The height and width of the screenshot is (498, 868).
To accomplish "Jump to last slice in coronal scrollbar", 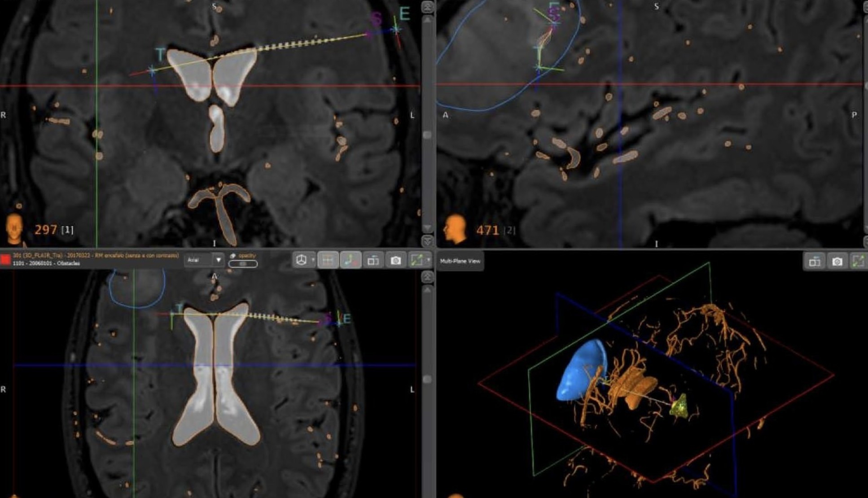I will point(427,241).
